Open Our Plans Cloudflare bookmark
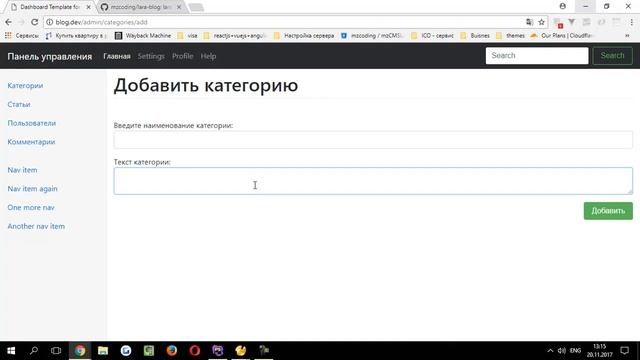 [x=561, y=36]
